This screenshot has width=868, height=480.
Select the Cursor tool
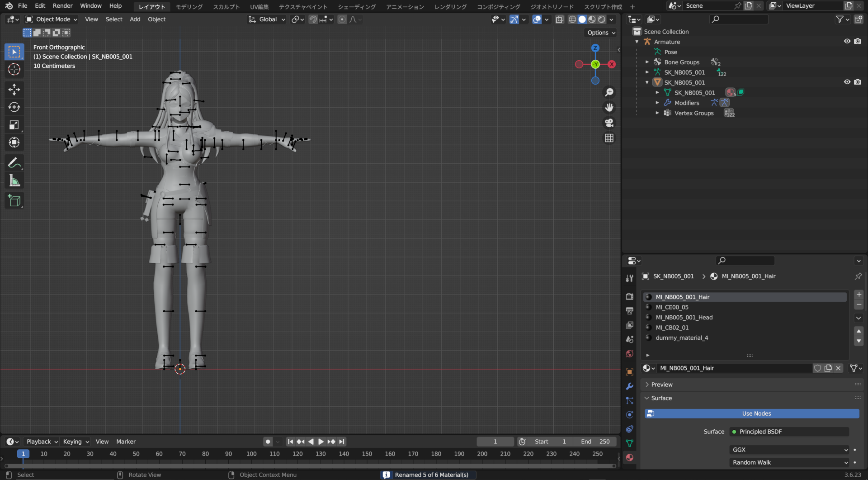click(14, 70)
